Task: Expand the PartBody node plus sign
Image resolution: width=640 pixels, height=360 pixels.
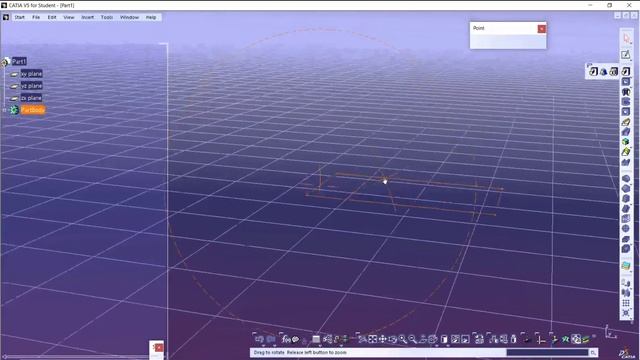Action: (4, 110)
